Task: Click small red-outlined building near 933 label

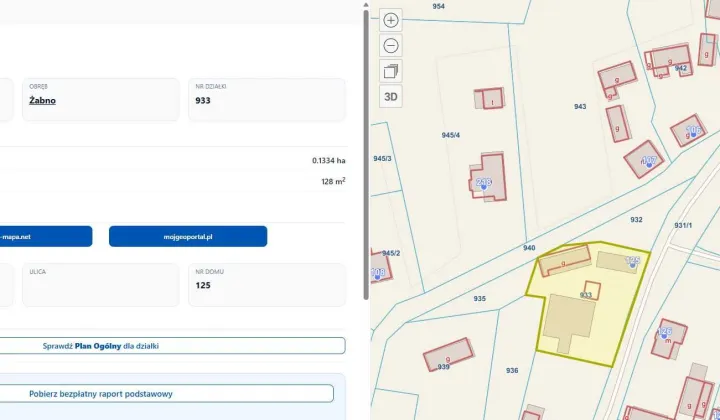Action: pyautogui.click(x=592, y=290)
